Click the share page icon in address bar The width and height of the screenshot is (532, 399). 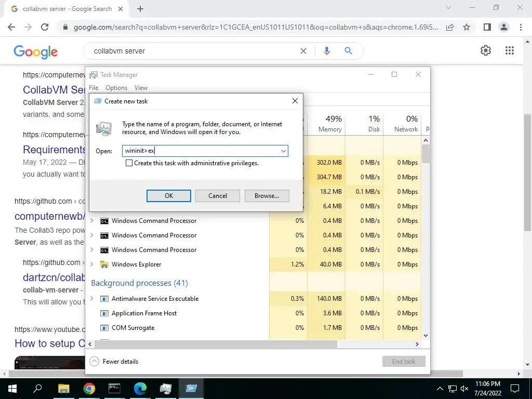(450, 27)
